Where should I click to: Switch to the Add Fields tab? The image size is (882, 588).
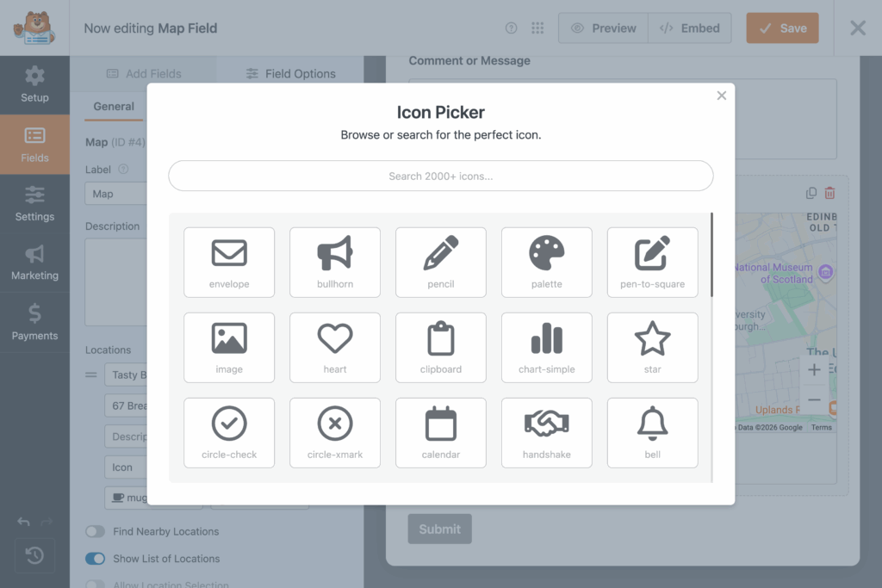click(144, 74)
